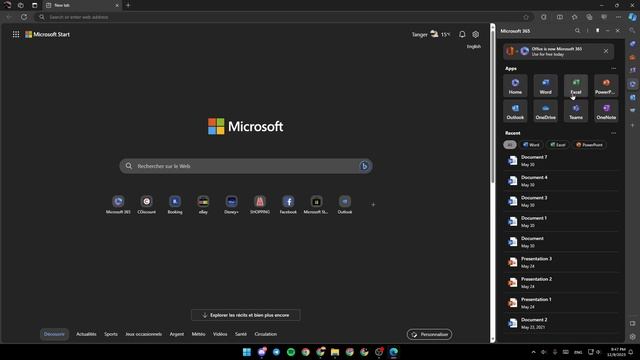The image size is (640, 360).
Task: Select the Vidéos feed tab
Action: [x=220, y=334]
